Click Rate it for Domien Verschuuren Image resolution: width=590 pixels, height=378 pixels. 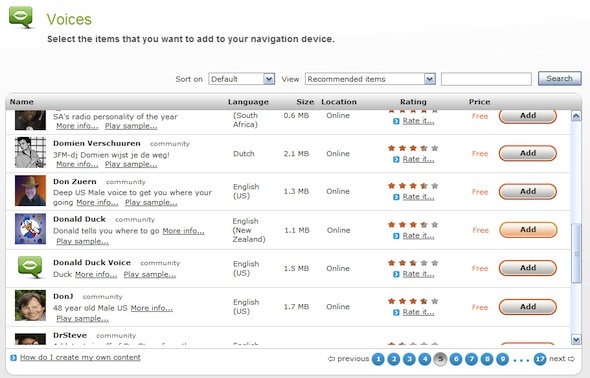coord(418,159)
